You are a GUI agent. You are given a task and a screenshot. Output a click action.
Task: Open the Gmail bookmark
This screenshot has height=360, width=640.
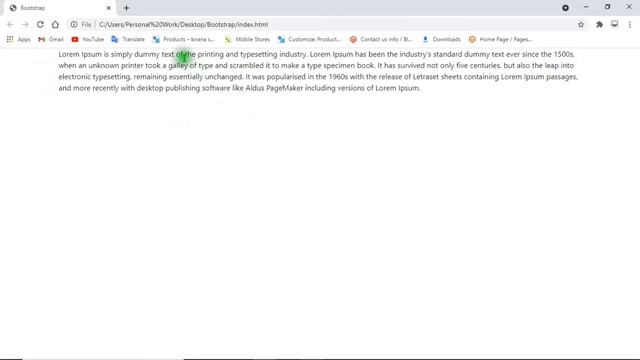tap(51, 39)
